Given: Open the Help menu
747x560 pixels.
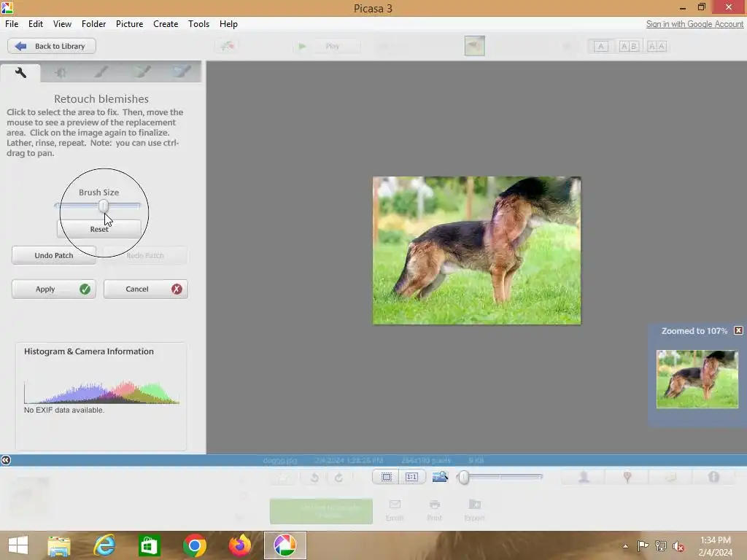Looking at the screenshot, I should pos(228,24).
